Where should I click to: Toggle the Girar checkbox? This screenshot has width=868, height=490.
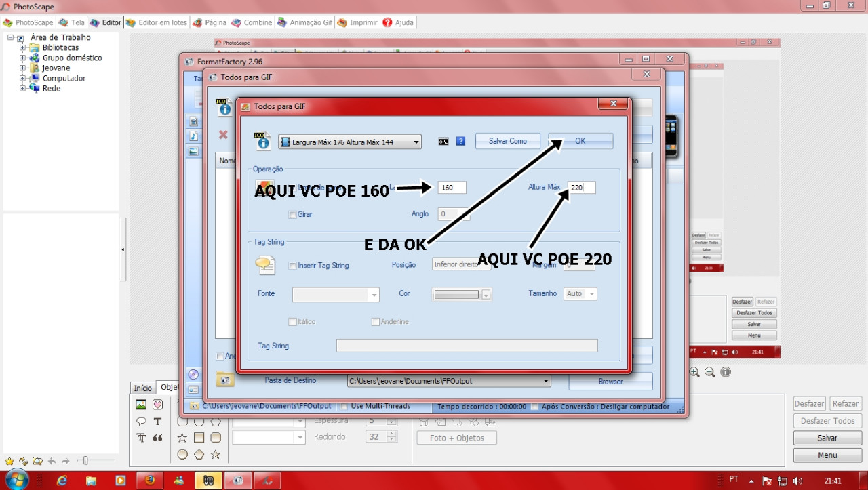tap(293, 215)
